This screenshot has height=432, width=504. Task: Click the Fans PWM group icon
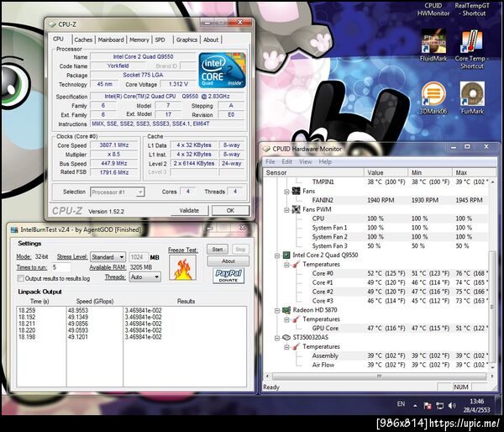pyautogui.click(x=296, y=209)
